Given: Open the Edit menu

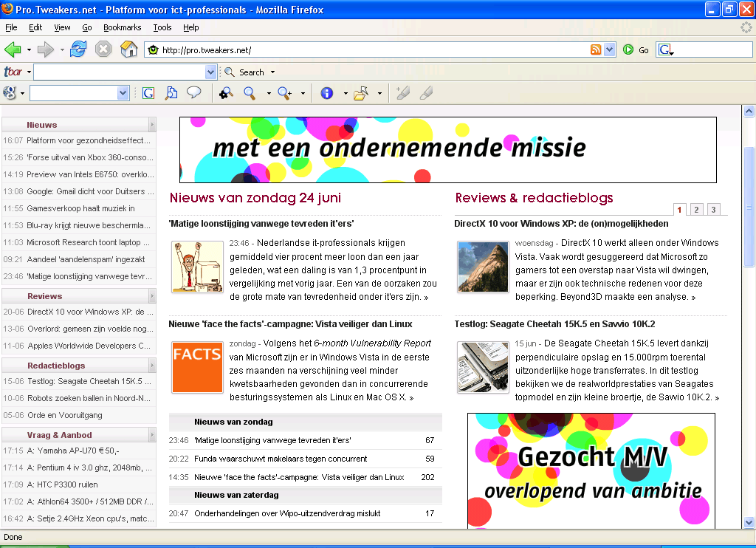Looking at the screenshot, I should coord(35,27).
